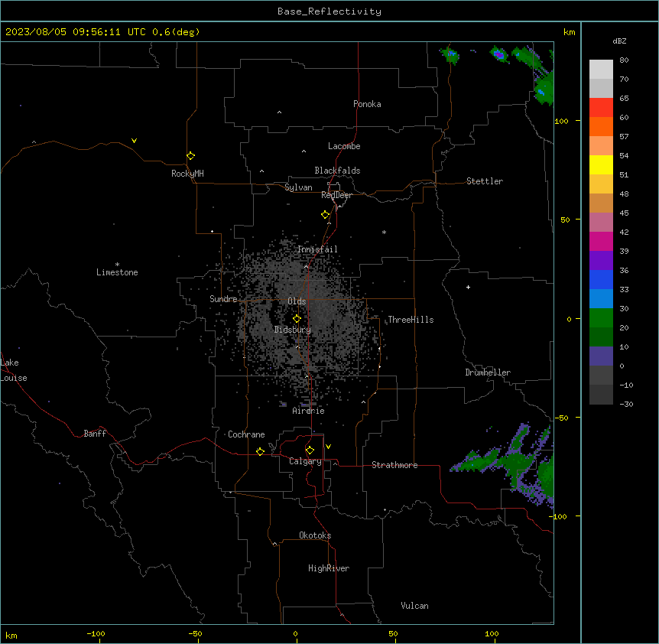Click the purple 0-10 dBZ color swatch

(x=601, y=356)
